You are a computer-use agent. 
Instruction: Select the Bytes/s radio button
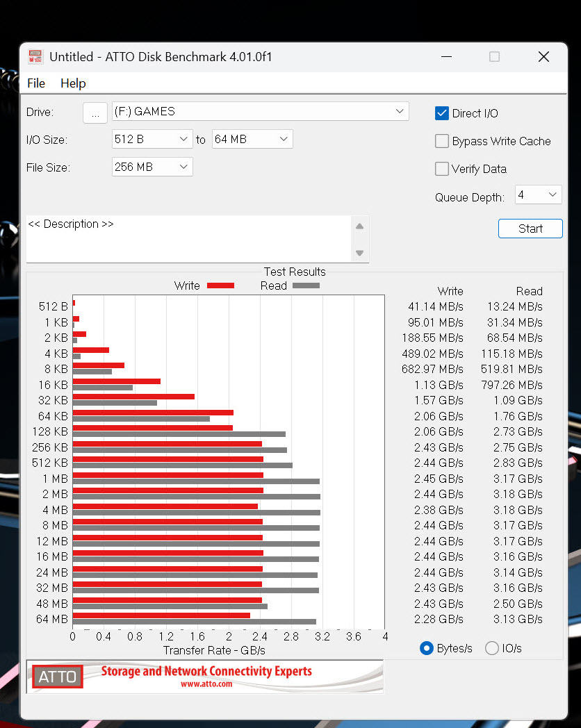(426, 648)
